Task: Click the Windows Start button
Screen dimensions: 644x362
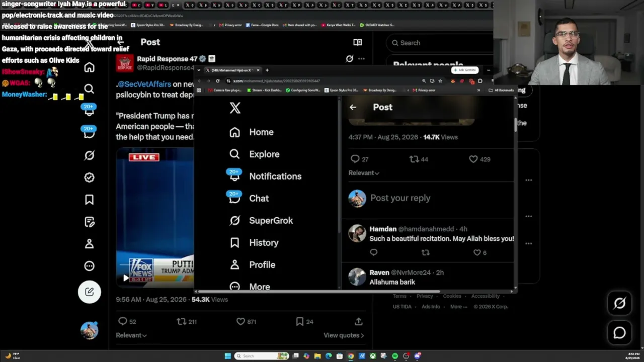Action: click(228, 356)
